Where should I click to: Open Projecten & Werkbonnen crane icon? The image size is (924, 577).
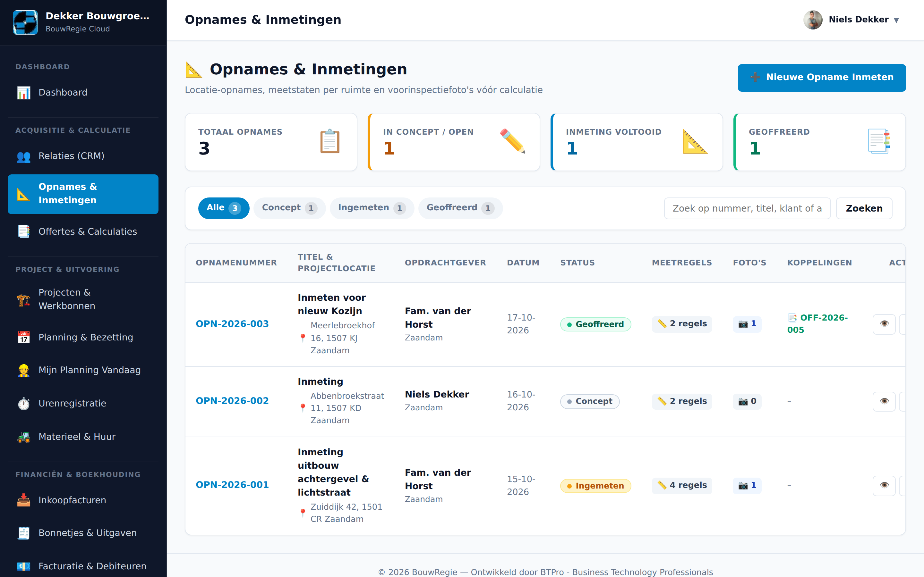(x=24, y=300)
